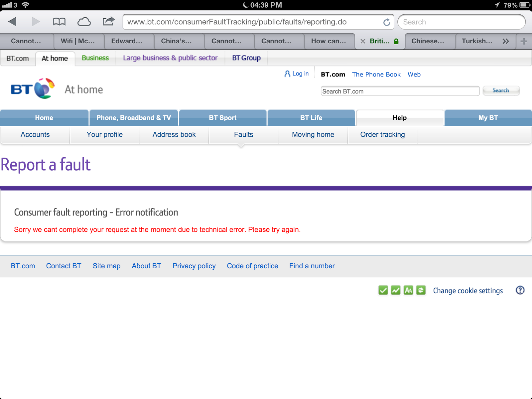Tap the share arrow icon
Viewport: 532px width, 399px height.
(x=108, y=21)
